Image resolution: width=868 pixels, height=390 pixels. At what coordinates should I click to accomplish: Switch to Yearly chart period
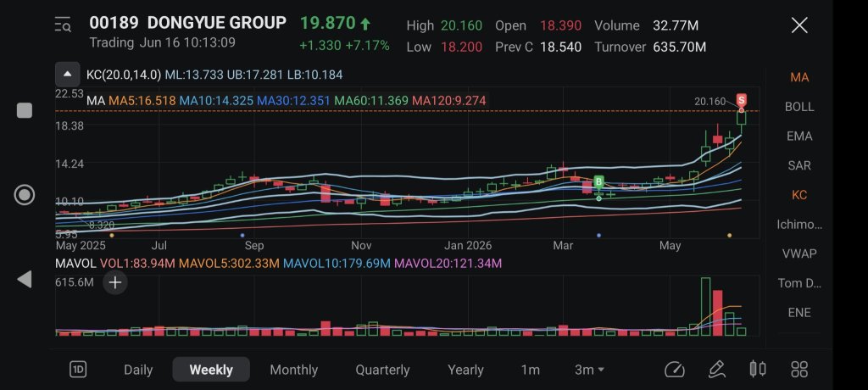click(x=465, y=370)
